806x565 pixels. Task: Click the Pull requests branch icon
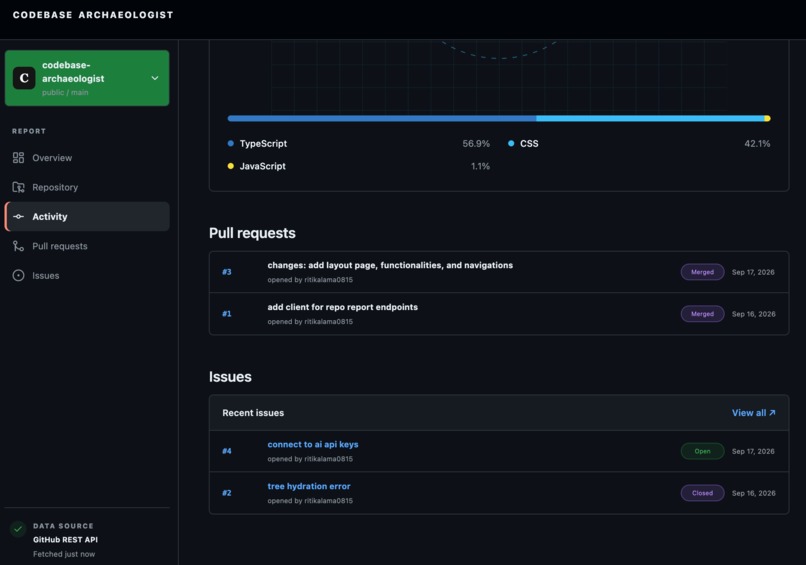click(19, 246)
